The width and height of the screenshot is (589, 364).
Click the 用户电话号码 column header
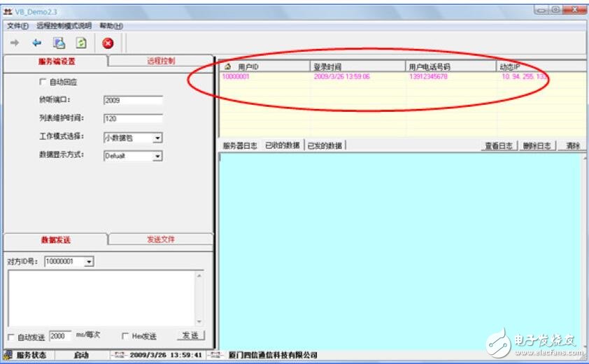coord(450,67)
